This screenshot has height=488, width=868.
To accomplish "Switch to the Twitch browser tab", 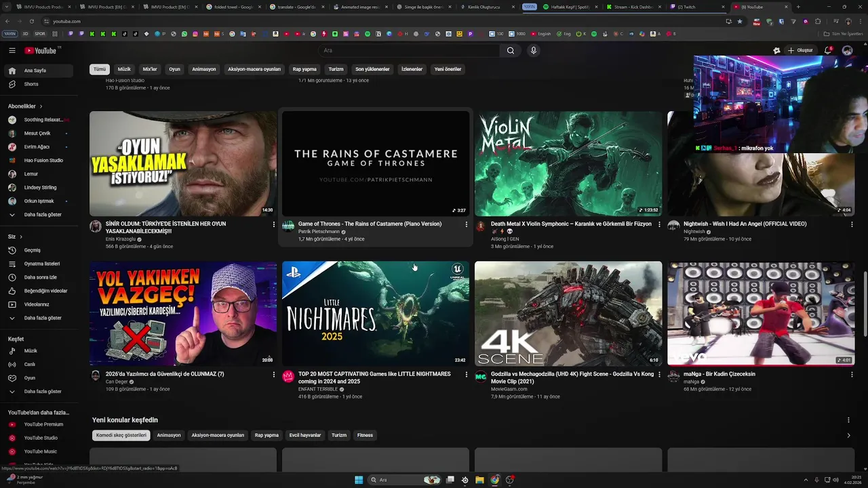I will point(698,7).
